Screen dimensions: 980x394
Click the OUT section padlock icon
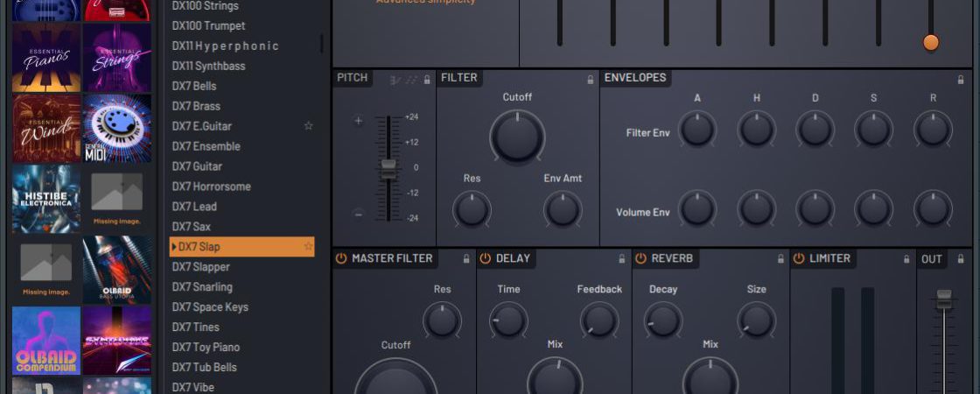(961, 258)
